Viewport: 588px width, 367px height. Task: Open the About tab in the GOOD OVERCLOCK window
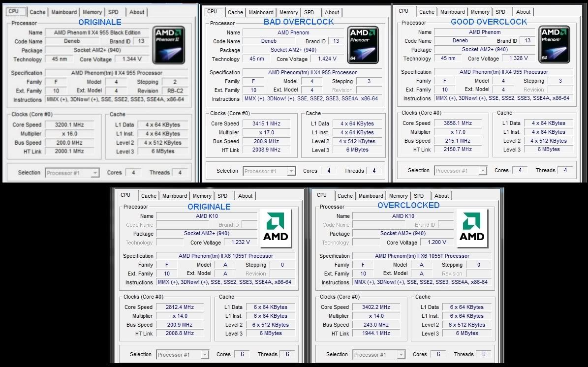(x=523, y=12)
